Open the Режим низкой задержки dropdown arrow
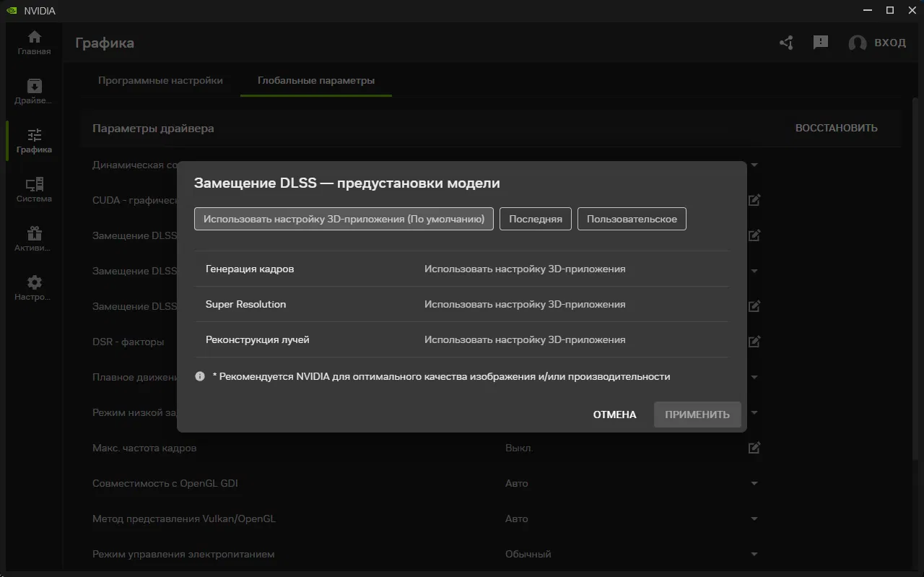924x577 pixels. pos(754,412)
